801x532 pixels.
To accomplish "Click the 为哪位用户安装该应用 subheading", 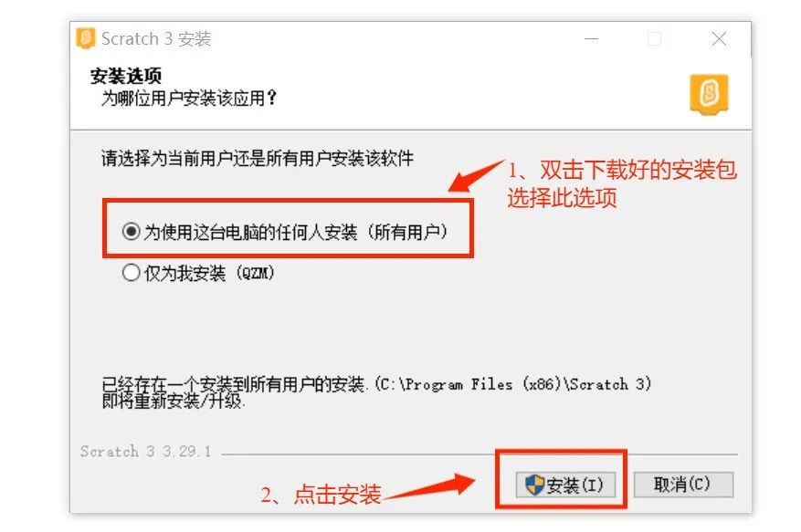I will pyautogui.click(x=189, y=98).
